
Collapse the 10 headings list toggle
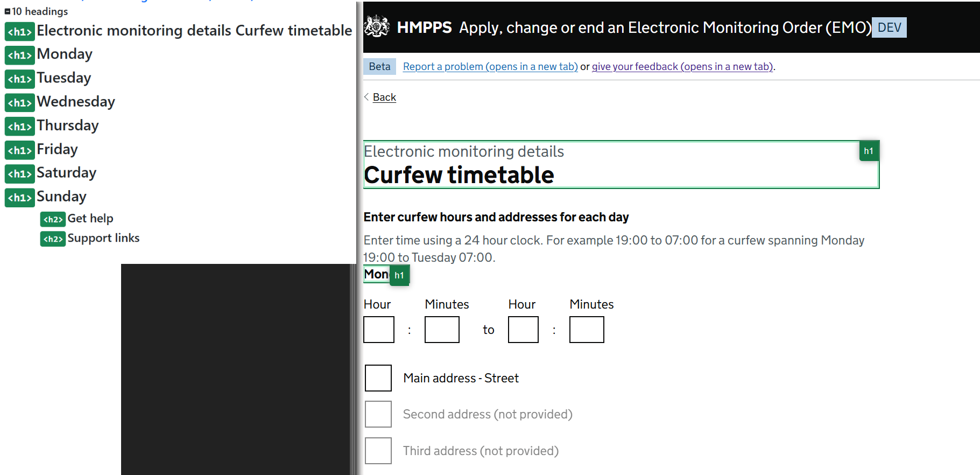[8, 11]
